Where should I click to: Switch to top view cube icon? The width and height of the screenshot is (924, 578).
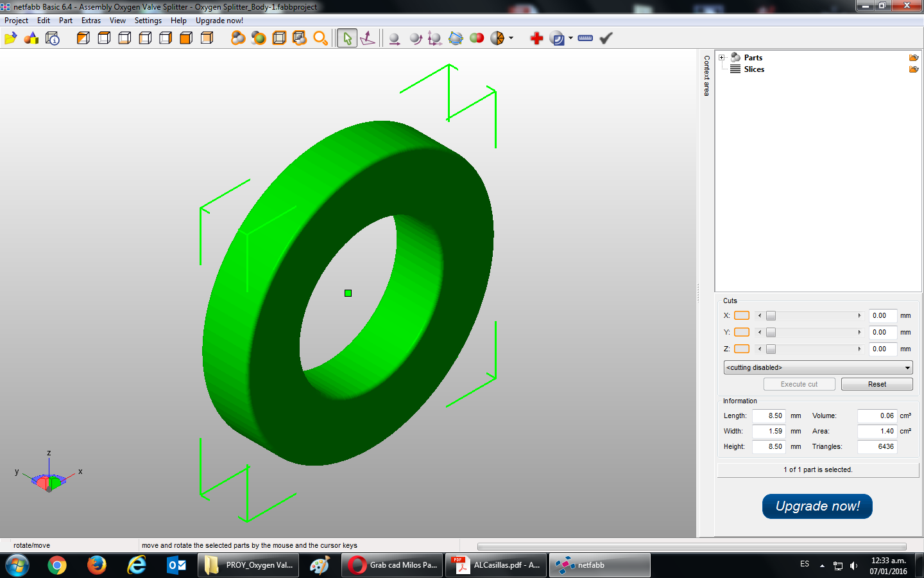point(104,39)
